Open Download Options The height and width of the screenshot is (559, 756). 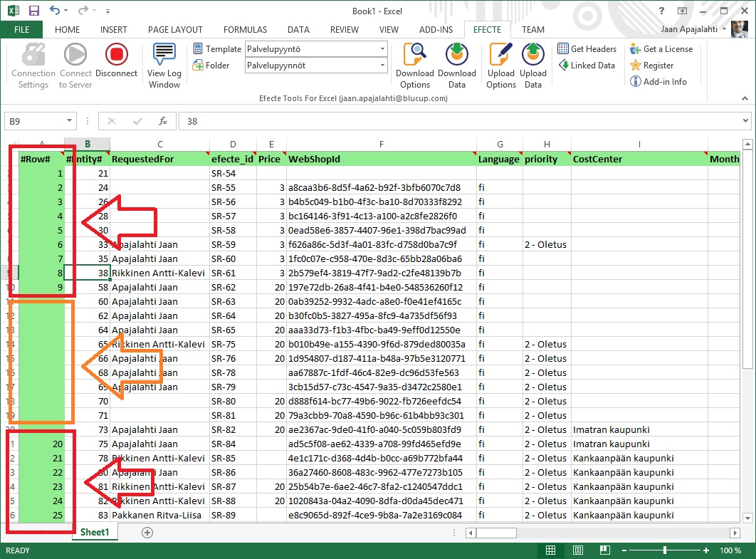tap(414, 66)
